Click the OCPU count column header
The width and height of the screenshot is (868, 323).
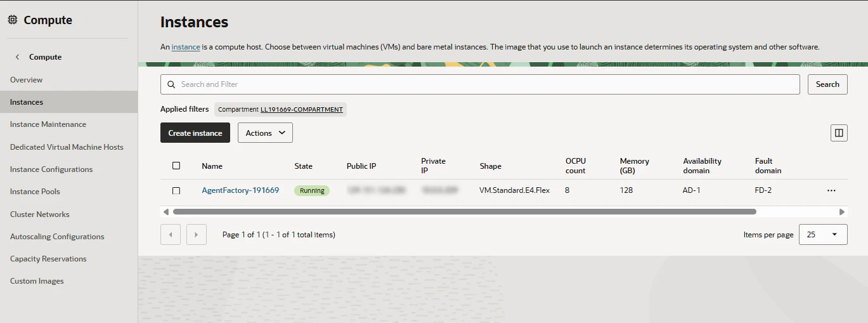(576, 166)
